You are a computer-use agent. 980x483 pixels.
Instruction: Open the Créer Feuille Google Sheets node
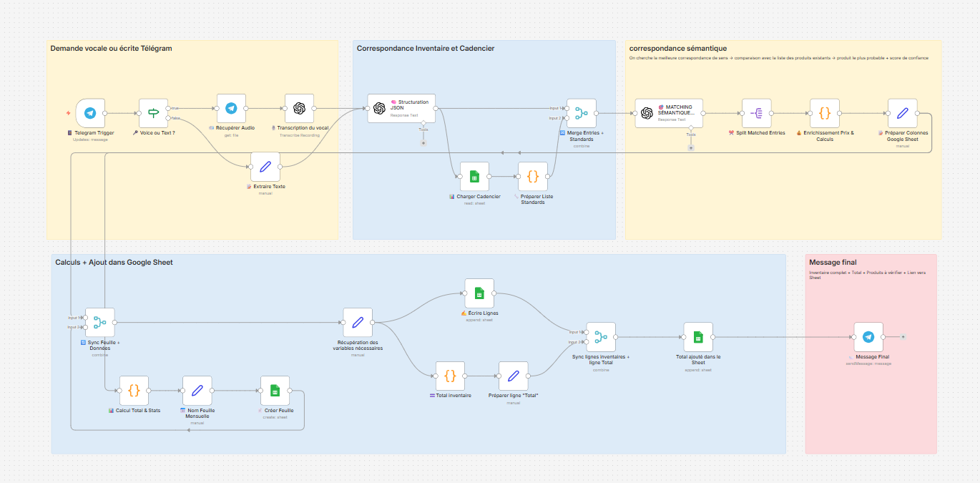(x=275, y=391)
